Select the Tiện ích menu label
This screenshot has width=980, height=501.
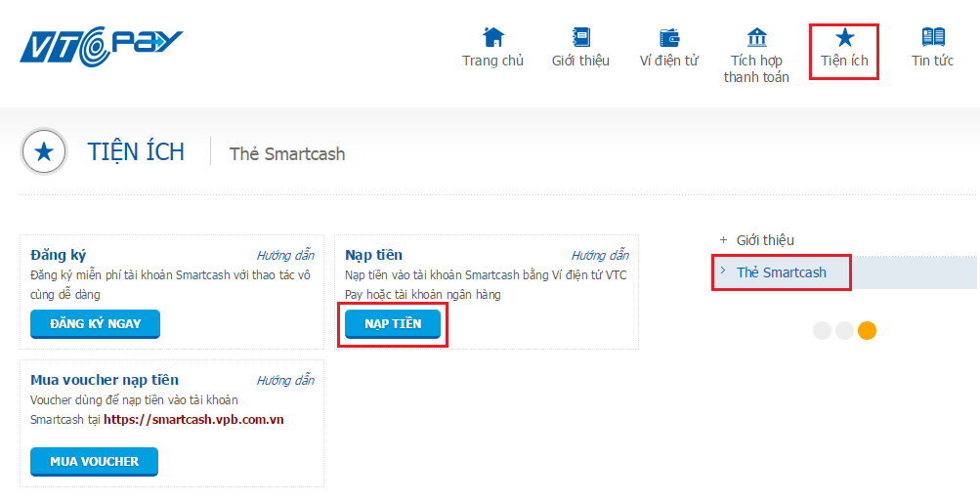coord(844,61)
